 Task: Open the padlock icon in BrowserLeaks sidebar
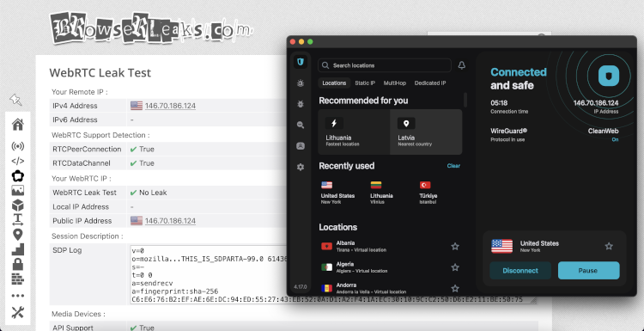pos(18,264)
